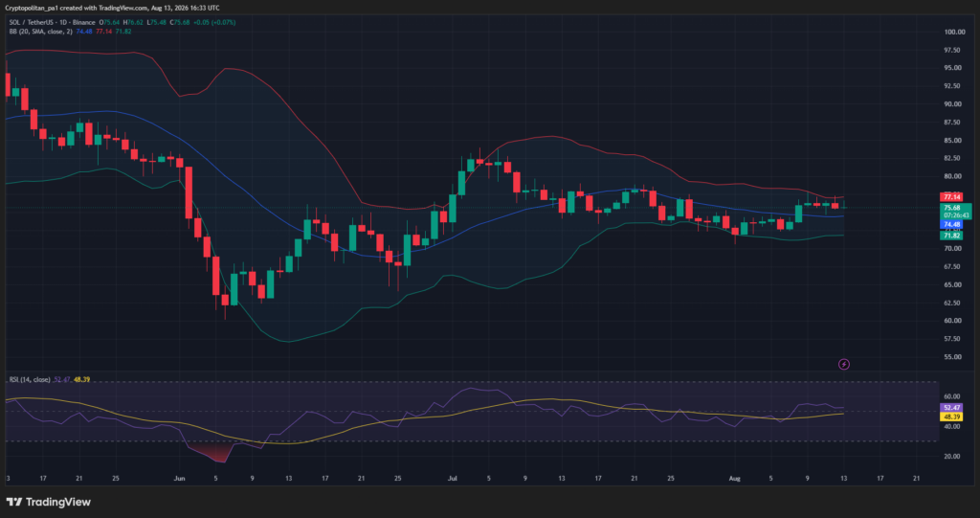Click the 55.00 price scale label
980x518 pixels.
coord(952,357)
